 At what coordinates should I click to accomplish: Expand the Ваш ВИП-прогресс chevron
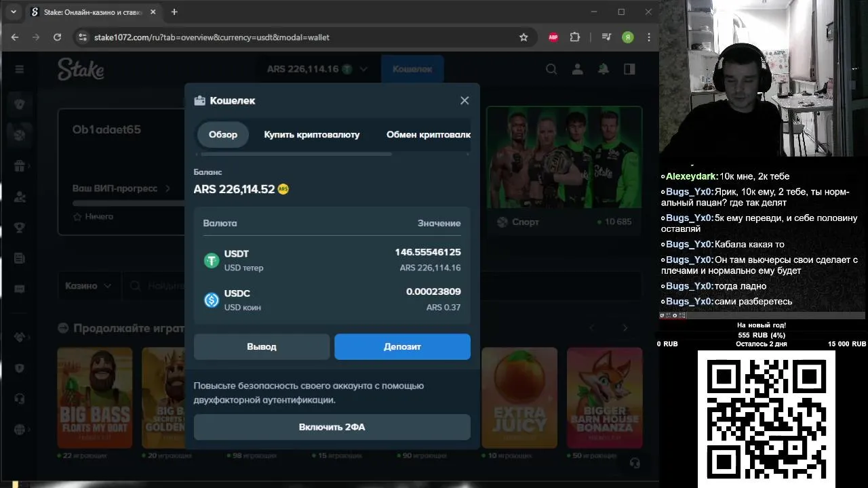[x=168, y=188]
